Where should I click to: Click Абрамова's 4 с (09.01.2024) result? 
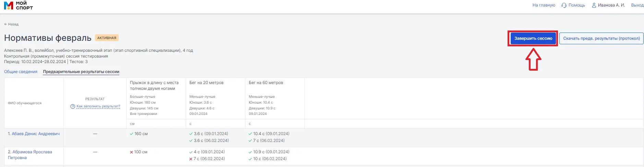207,152
